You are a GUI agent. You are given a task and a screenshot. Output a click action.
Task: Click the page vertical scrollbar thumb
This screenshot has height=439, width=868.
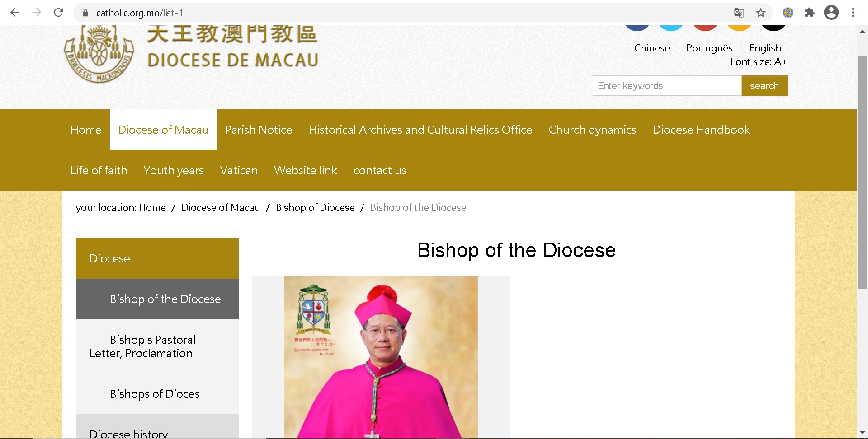[x=863, y=173]
